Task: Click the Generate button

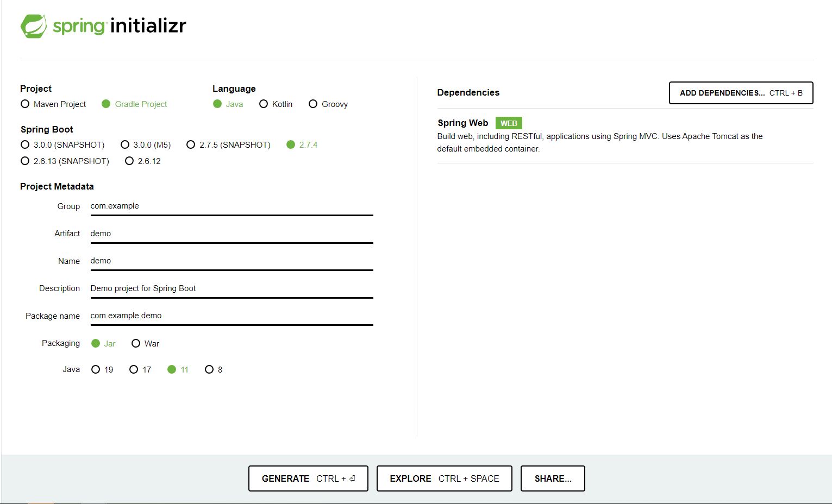Action: click(308, 478)
